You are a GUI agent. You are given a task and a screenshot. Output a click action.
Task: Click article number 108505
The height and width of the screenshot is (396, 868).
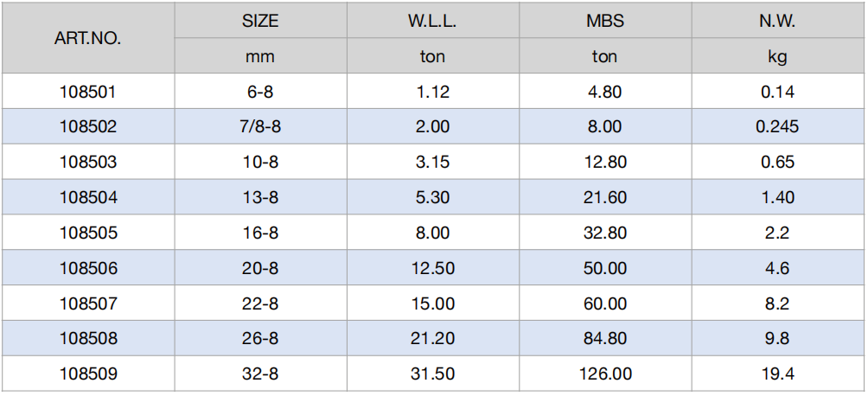coord(88,233)
